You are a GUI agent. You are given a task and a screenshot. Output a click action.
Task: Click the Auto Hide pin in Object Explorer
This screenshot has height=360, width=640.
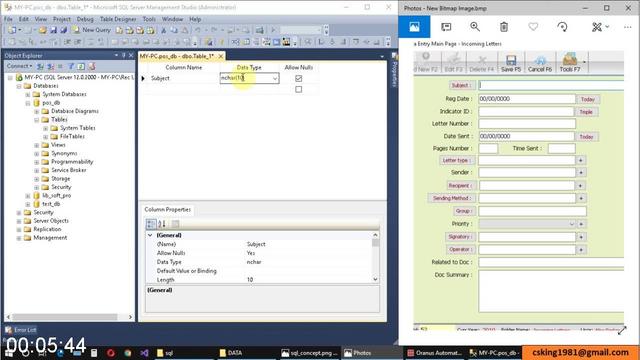pos(124,55)
